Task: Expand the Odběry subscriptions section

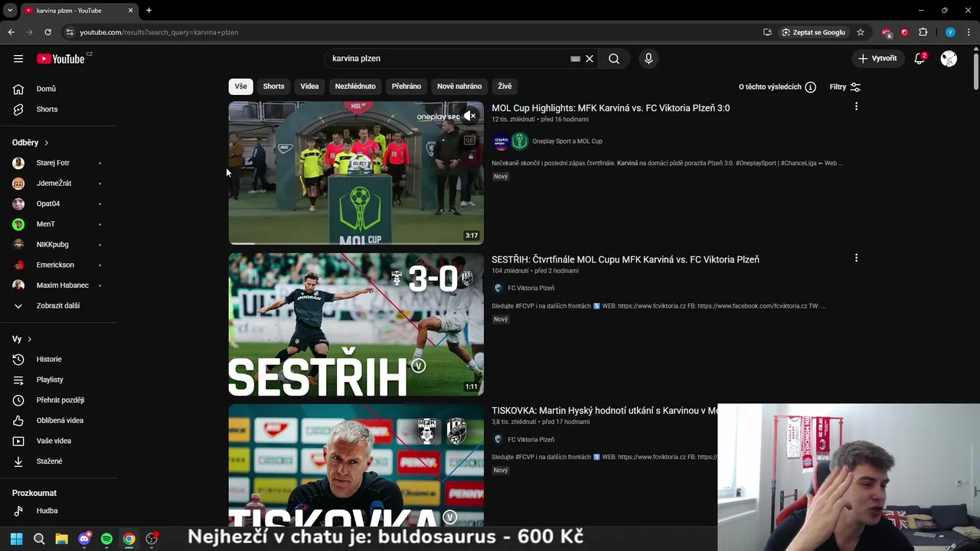Action: coord(31,142)
